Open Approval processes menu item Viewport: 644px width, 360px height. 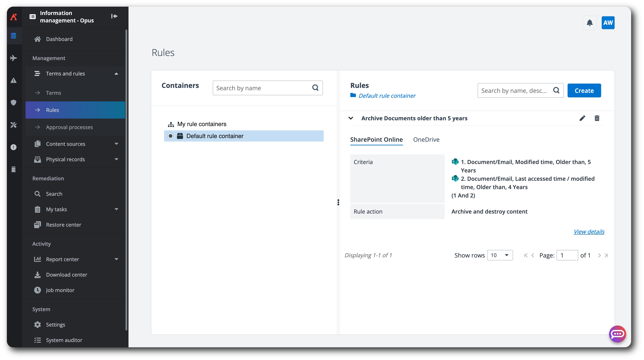69,127
